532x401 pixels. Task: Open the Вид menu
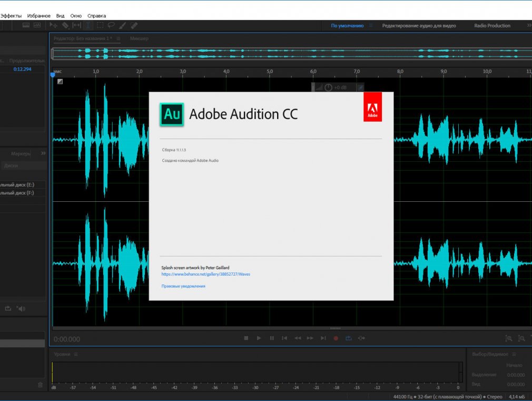60,16
